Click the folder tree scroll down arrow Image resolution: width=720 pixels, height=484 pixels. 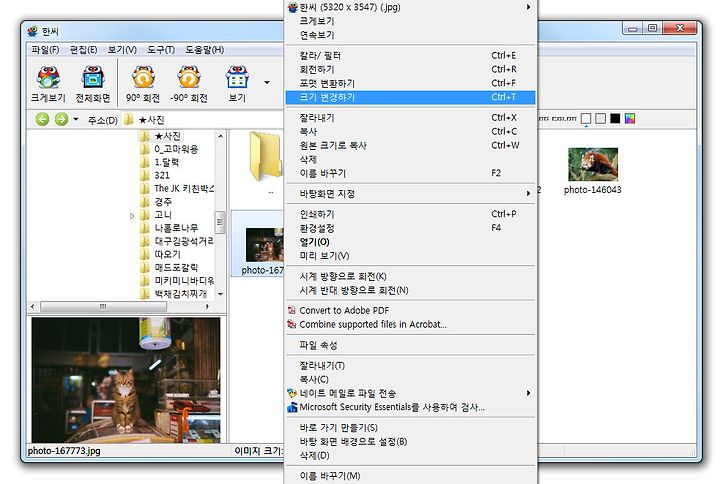click(x=220, y=294)
